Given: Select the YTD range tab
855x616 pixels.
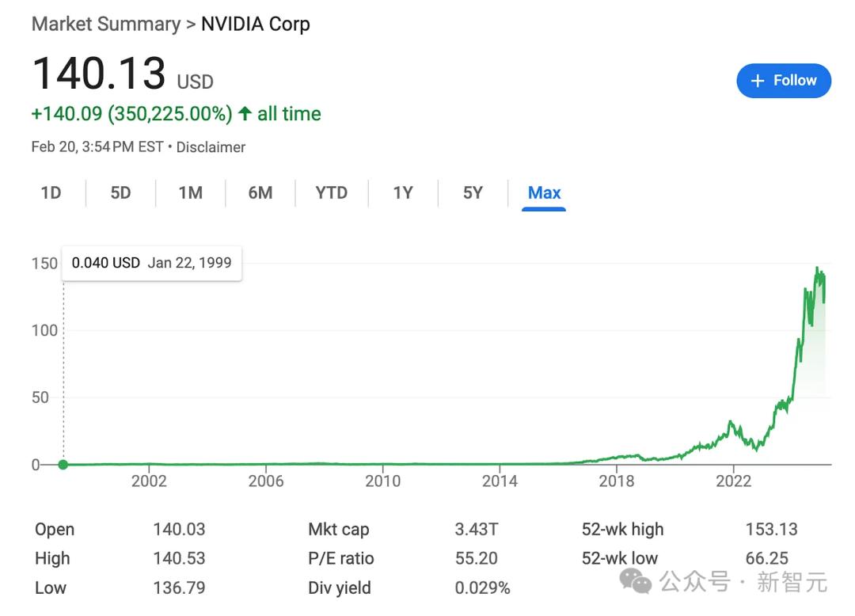Looking at the screenshot, I should 331,192.
